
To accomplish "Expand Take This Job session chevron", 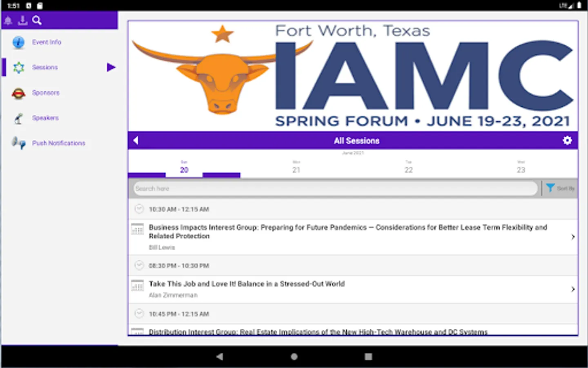I will point(572,289).
